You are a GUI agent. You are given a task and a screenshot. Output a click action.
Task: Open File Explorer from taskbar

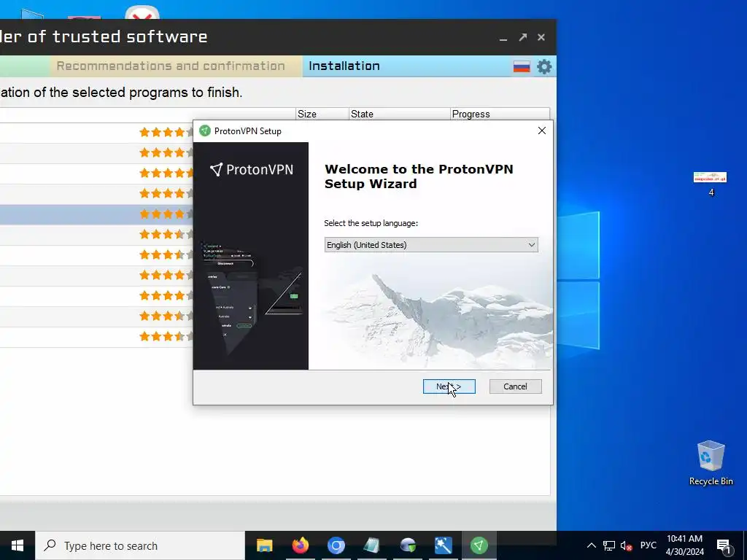point(264,545)
